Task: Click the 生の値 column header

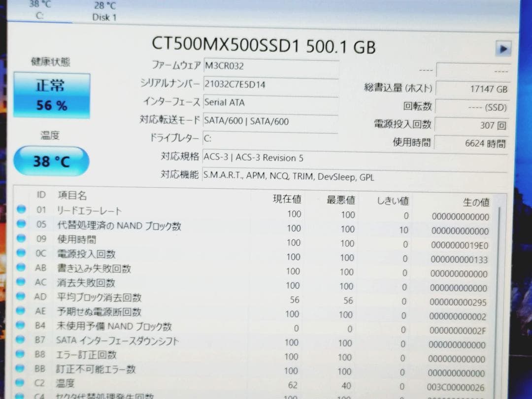Action: 476,202
